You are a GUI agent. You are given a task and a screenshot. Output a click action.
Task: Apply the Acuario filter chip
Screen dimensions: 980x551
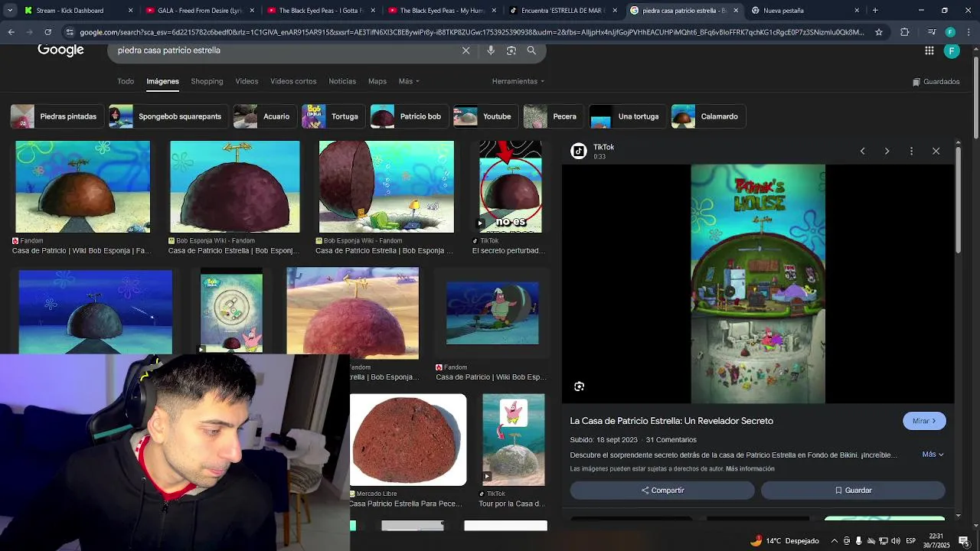[264, 116]
